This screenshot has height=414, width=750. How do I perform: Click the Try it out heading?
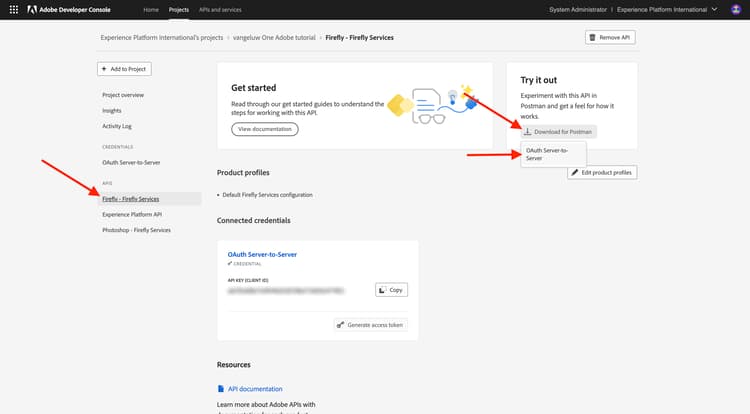[539, 80]
